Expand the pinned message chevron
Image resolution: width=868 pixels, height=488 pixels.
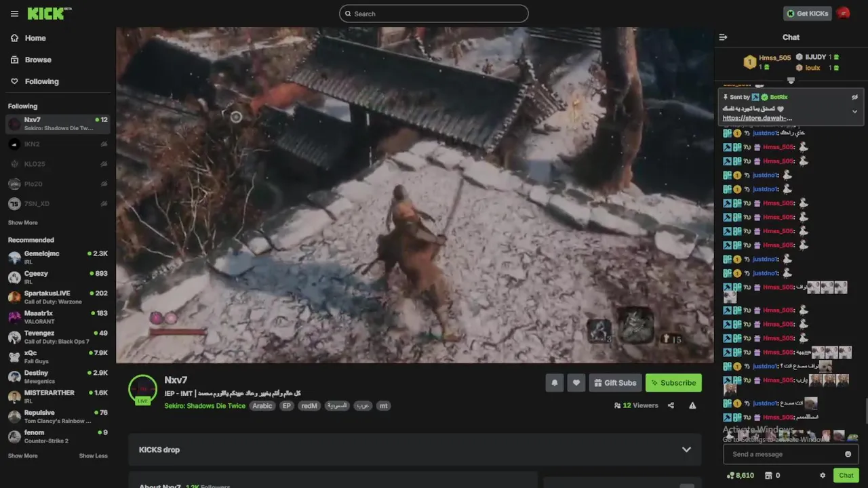point(854,112)
